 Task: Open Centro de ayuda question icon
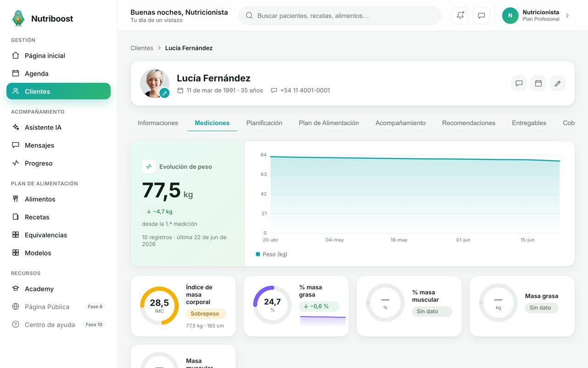coord(16,325)
